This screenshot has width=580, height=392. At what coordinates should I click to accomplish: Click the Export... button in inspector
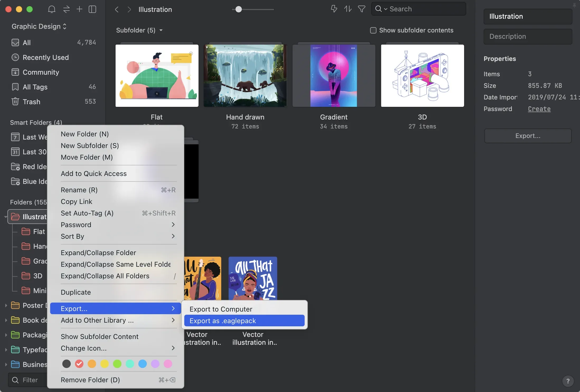click(528, 136)
